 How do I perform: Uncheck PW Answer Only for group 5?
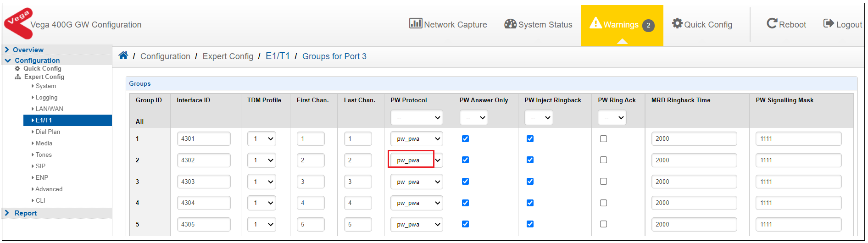(465, 224)
